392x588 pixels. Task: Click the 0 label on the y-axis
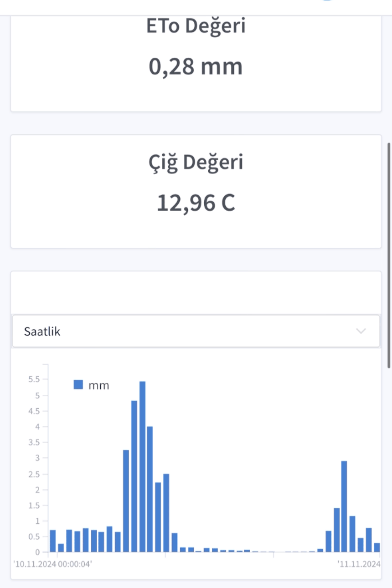(x=38, y=552)
